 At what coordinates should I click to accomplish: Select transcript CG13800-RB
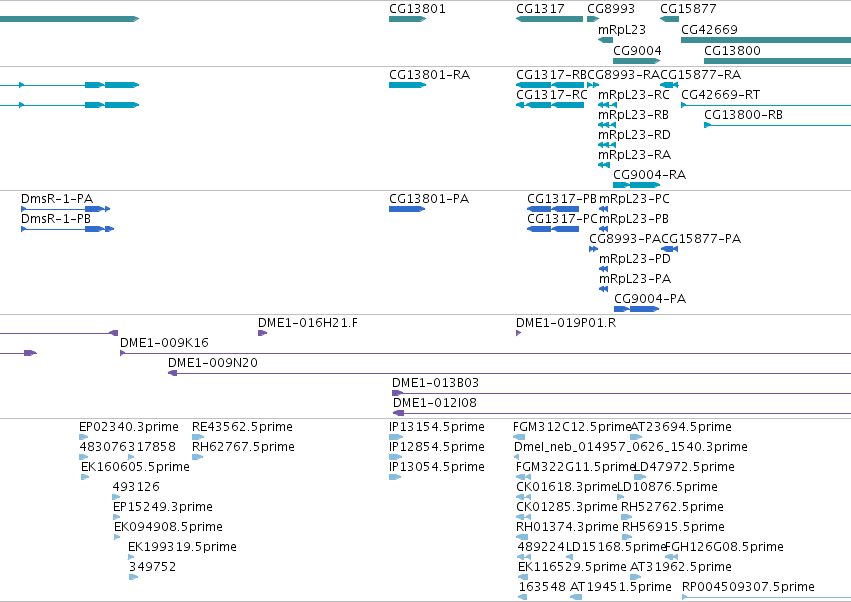pos(777,125)
